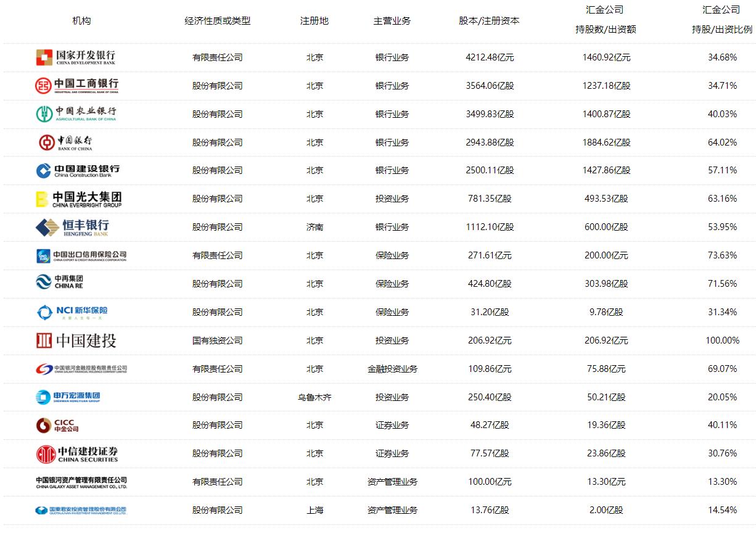Open the Bank of China logo
The height and width of the screenshot is (536, 756).
coord(76,142)
